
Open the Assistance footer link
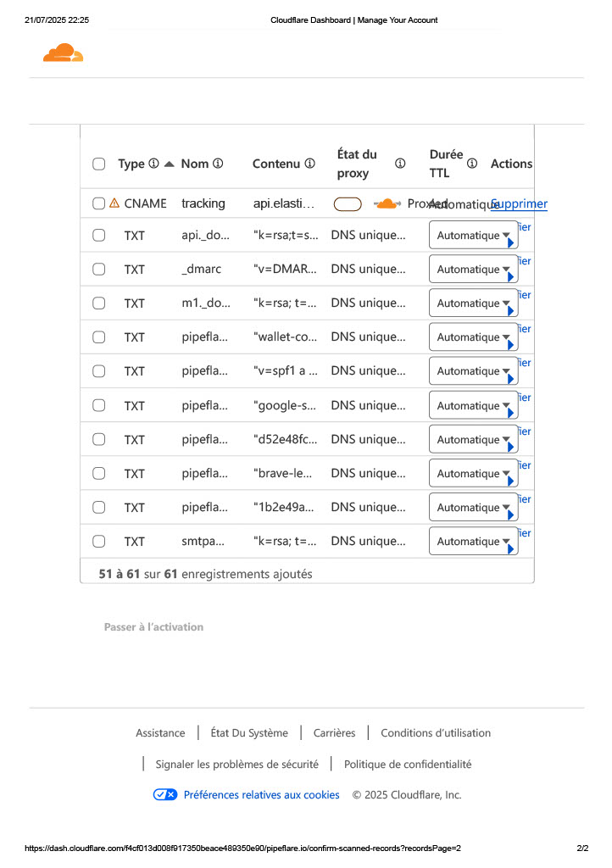coord(160,733)
